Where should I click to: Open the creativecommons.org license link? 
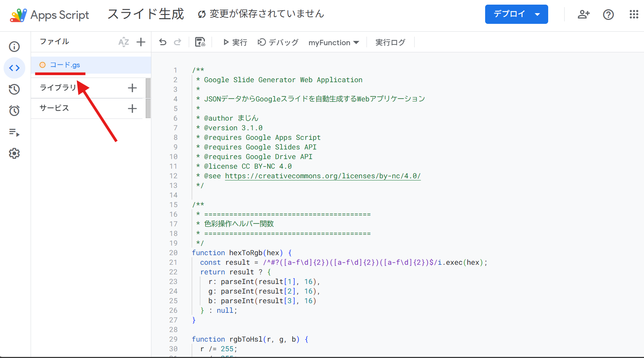tap(322, 176)
